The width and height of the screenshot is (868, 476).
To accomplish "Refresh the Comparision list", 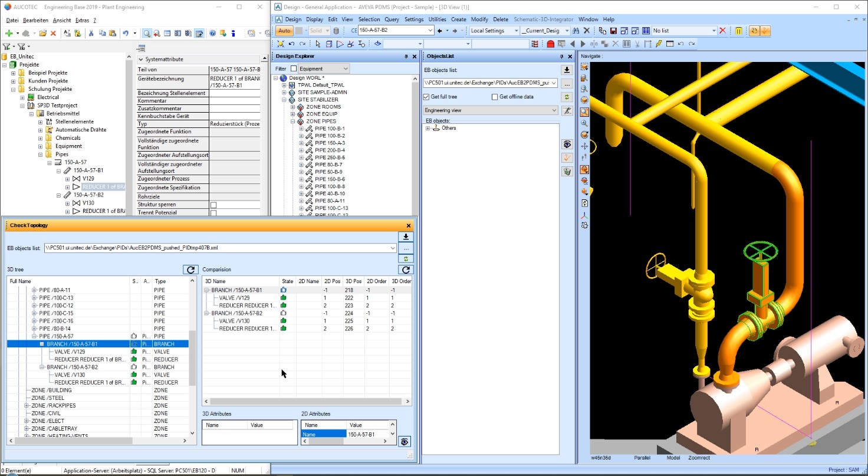I will tap(405, 270).
